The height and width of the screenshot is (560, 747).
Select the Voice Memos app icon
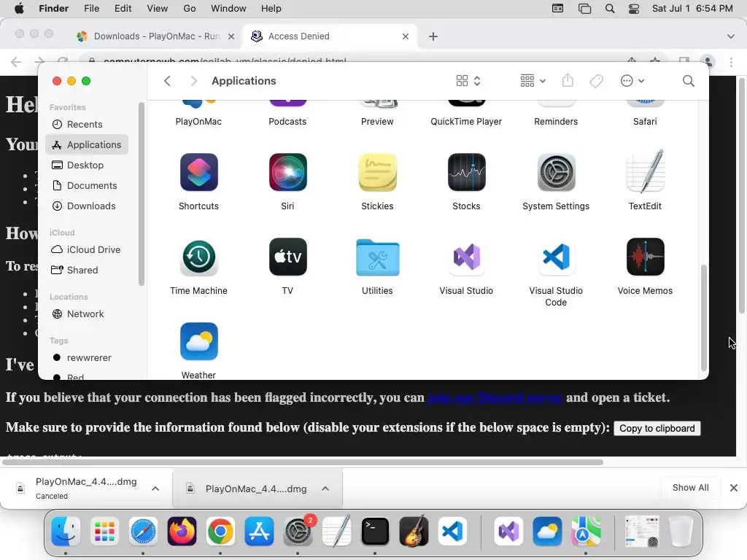pyautogui.click(x=645, y=257)
